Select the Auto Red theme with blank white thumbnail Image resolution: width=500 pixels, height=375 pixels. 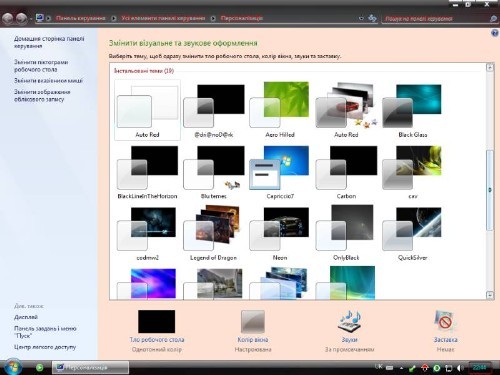tap(147, 110)
